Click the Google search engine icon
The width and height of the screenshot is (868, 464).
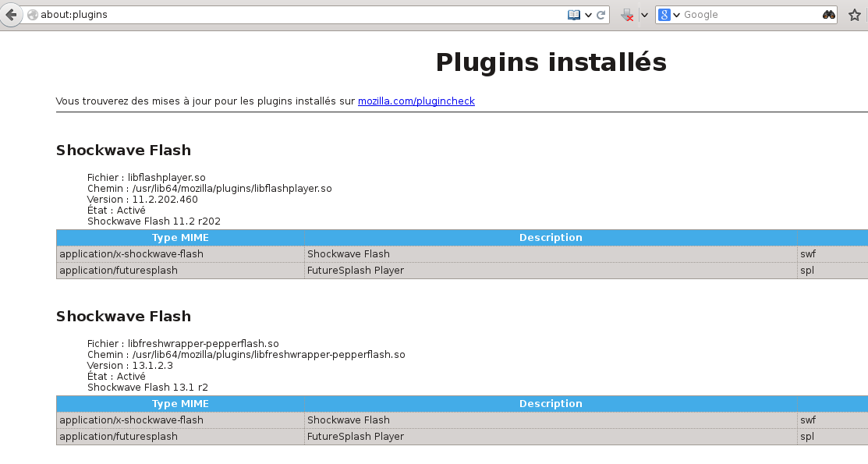point(664,15)
